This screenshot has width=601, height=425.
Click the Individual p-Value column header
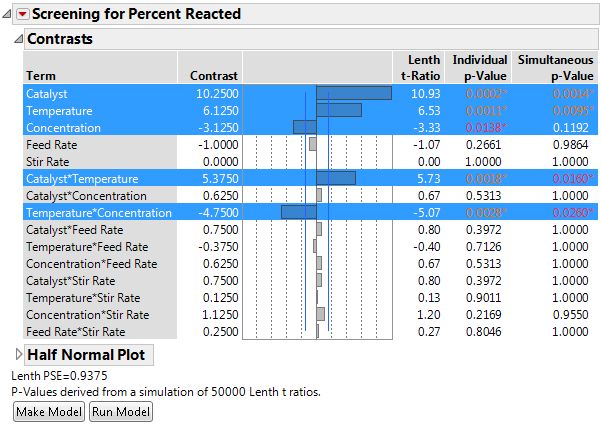click(479, 68)
